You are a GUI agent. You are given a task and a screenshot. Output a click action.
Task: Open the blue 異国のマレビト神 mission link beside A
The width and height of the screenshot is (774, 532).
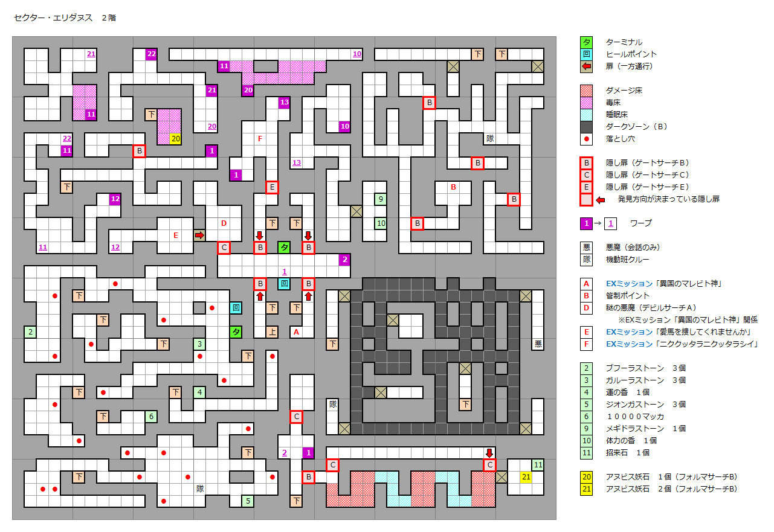coord(665,284)
